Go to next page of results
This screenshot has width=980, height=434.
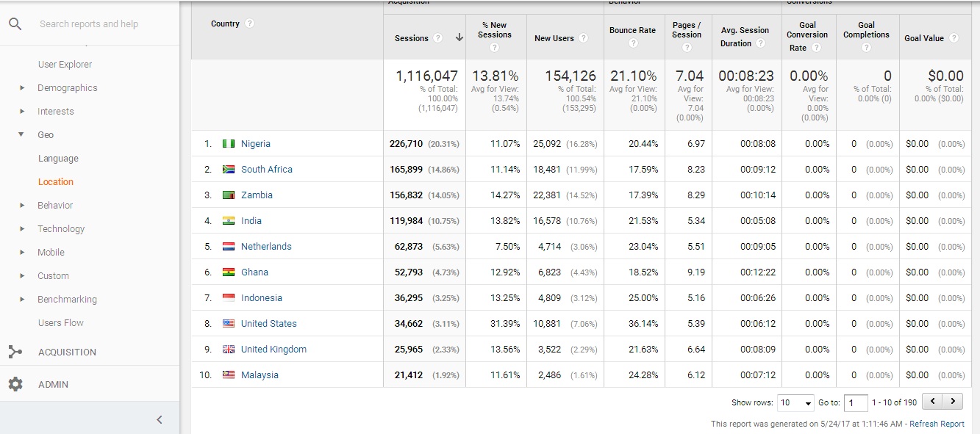tap(953, 402)
